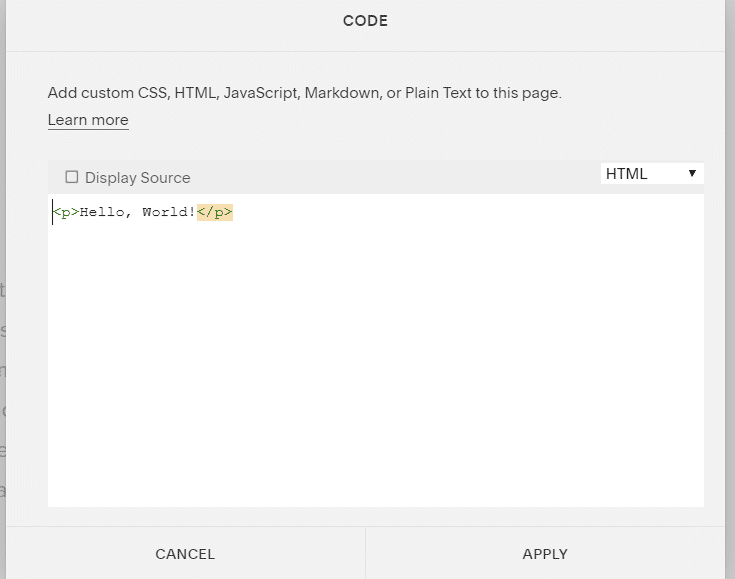Screen dimensions: 735x579
Task: Open the HTML language dropdown
Action: 652,174
